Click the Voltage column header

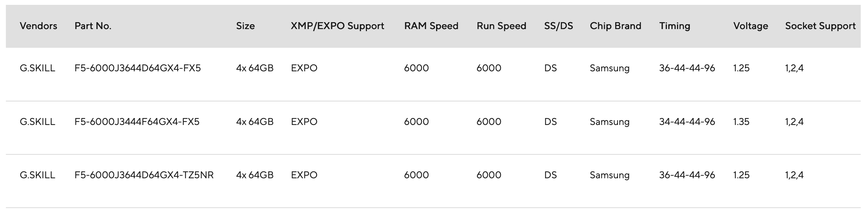click(x=750, y=26)
